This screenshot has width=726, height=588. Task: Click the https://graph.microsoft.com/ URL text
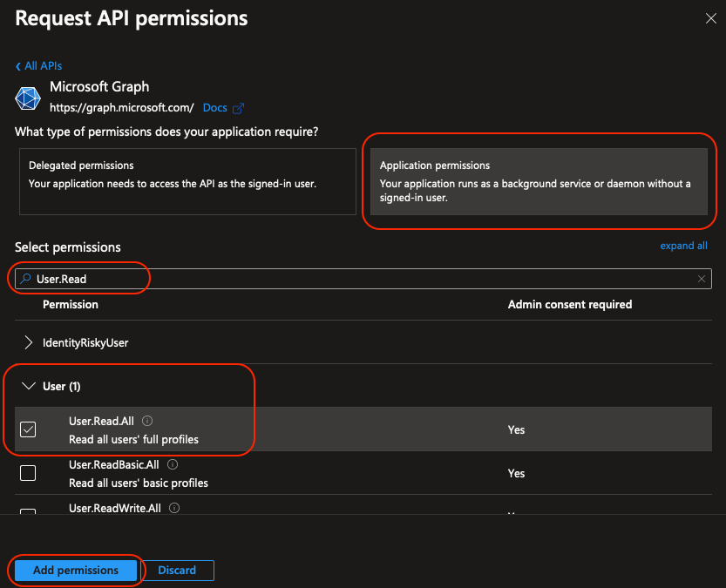click(122, 108)
